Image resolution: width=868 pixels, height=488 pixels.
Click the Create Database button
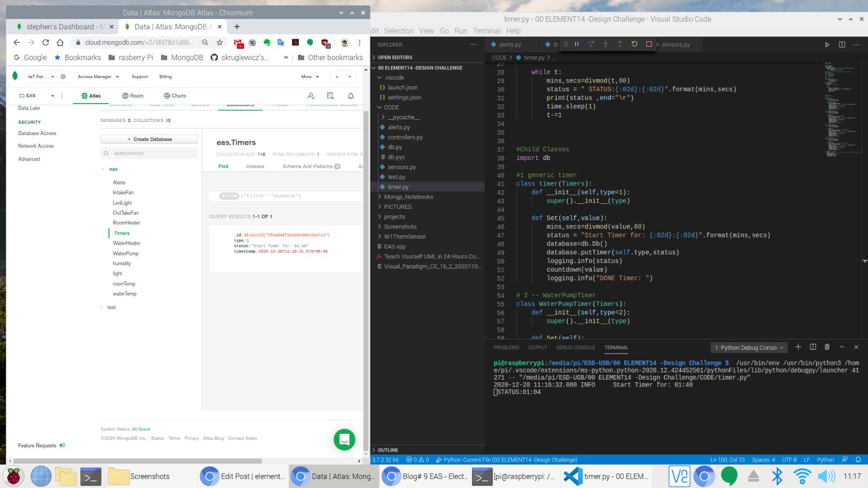point(149,139)
